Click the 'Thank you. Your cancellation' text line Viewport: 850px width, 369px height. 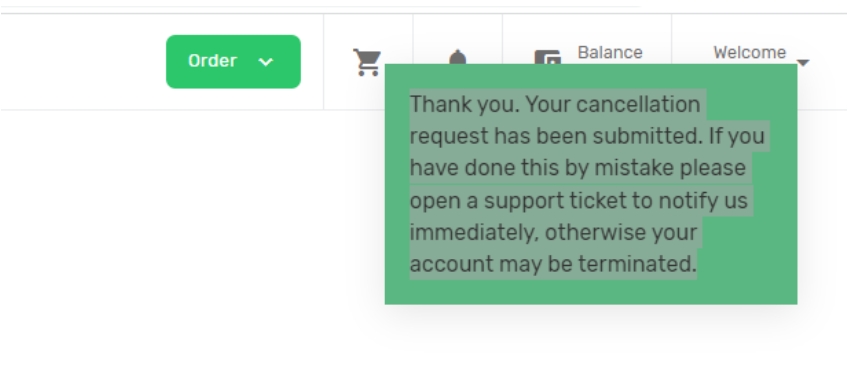tap(555, 104)
